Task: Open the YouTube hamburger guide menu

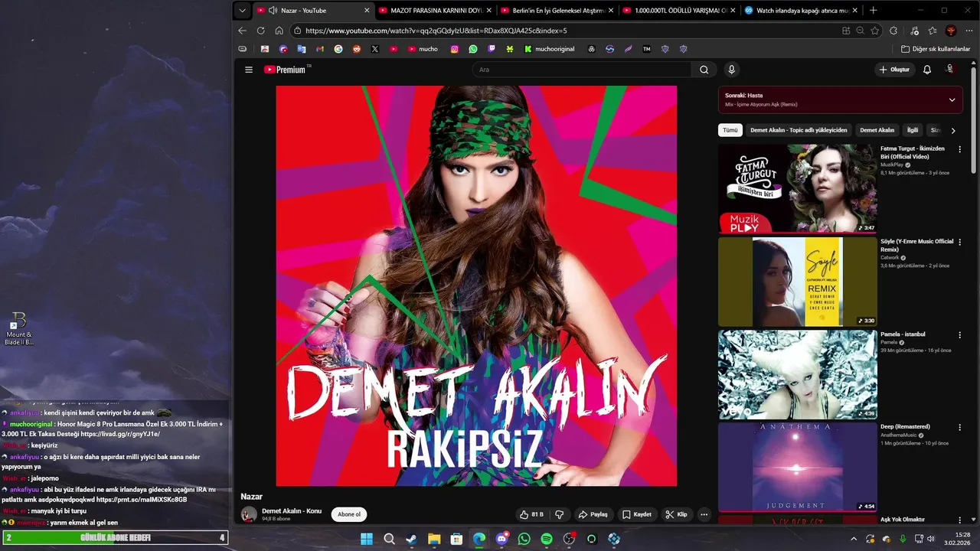Action: pos(248,70)
